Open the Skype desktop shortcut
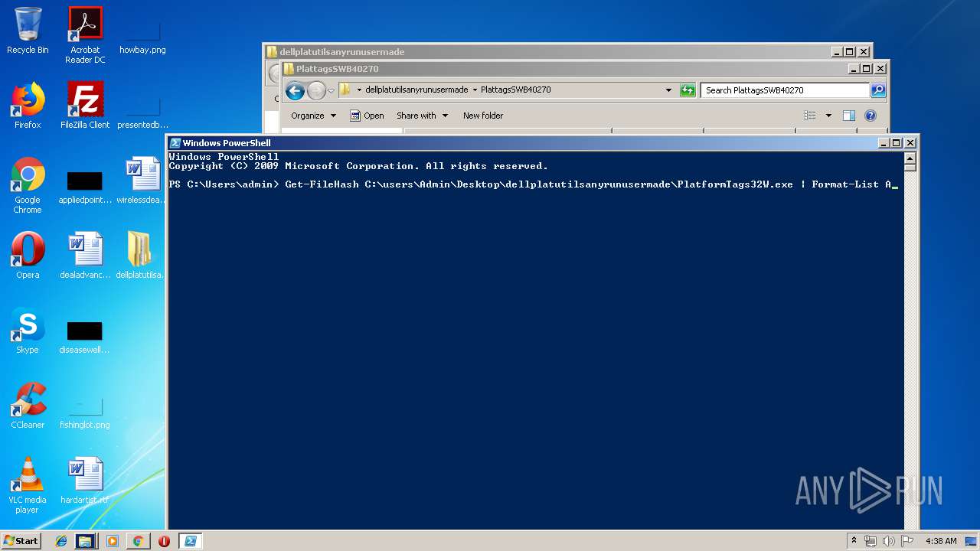 [x=28, y=331]
